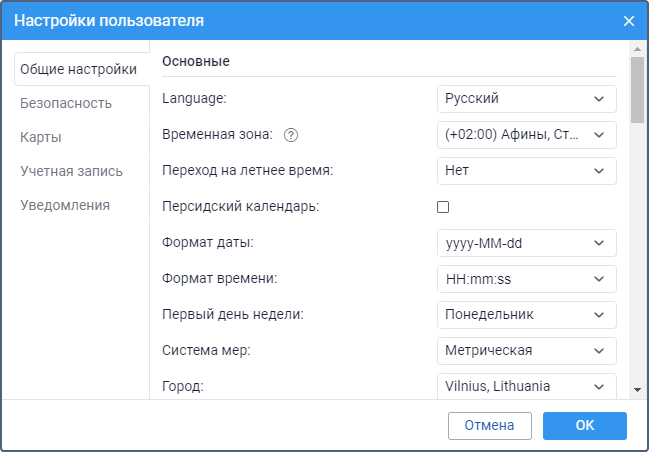
Task: Go to the Учетная запись tab
Action: pyautogui.click(x=72, y=171)
